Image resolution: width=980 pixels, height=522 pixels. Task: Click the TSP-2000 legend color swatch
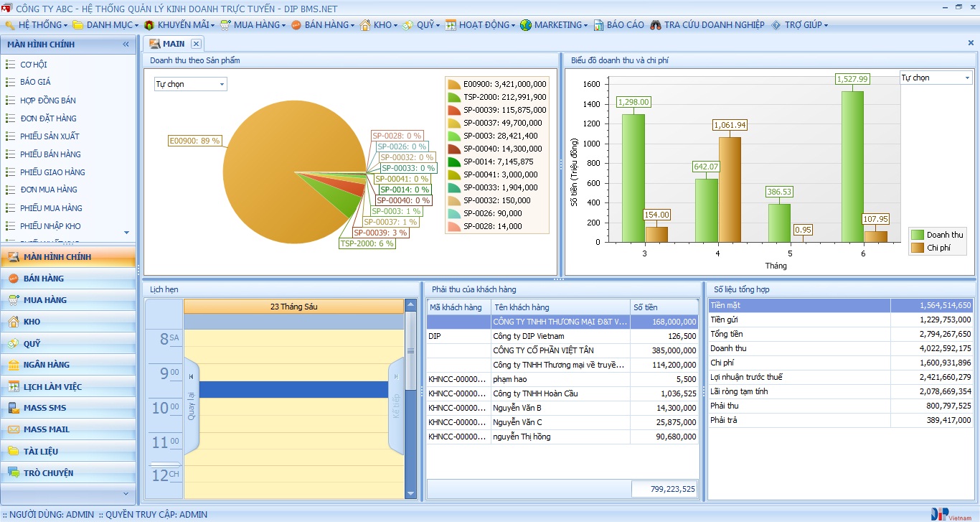tap(454, 97)
